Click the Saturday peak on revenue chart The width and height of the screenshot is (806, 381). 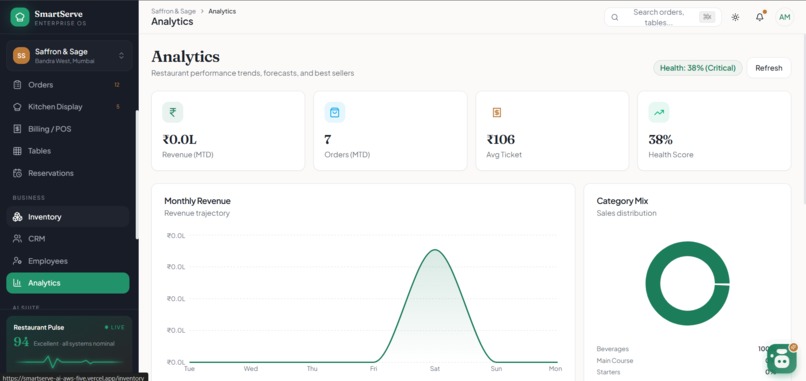(435, 250)
